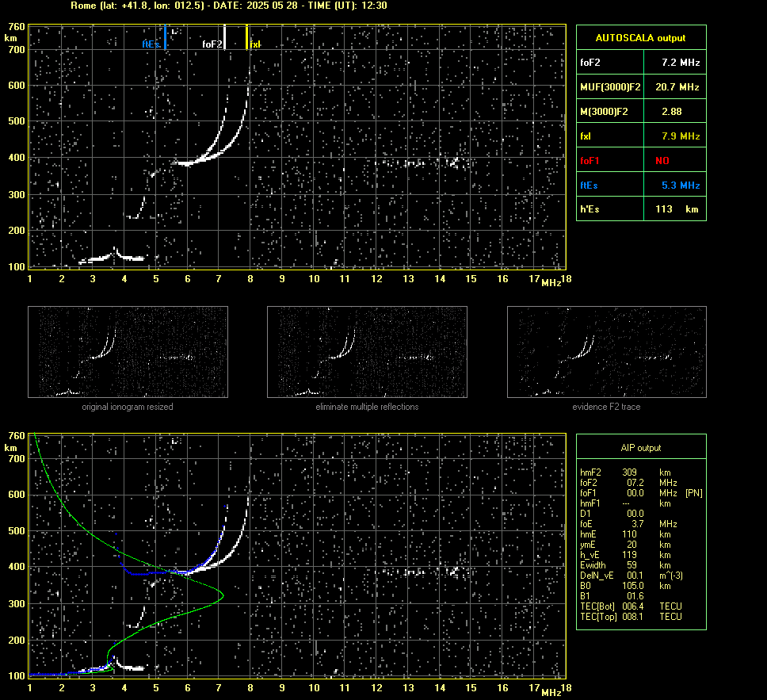Click the blue ftEs marker in top ionogram
This screenshot has width=767, height=700.
166,36
